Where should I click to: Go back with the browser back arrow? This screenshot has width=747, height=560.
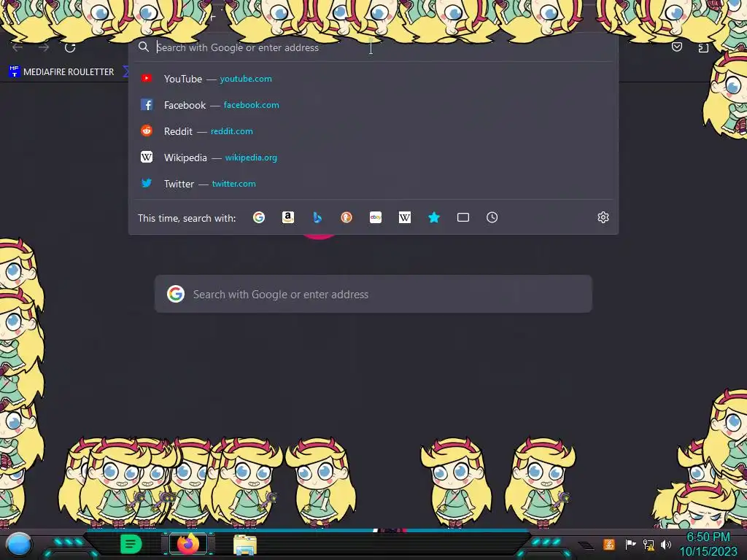tap(18, 47)
